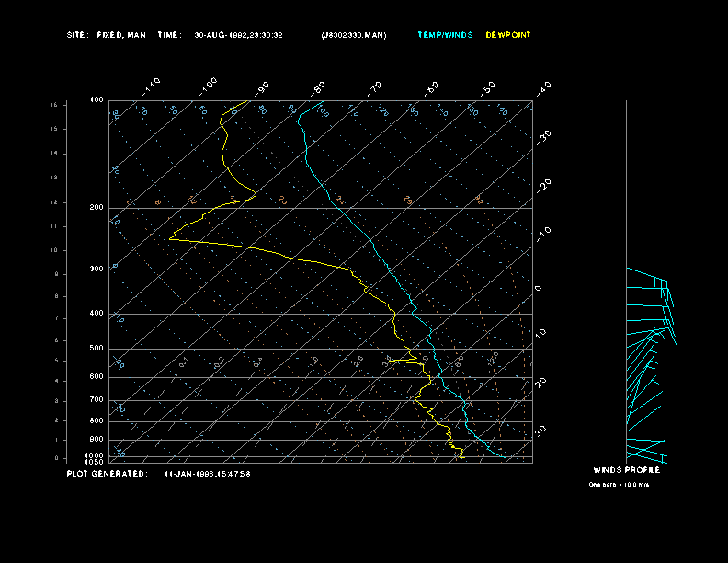Select the 200 pressure level label
Viewport: 728px width, 563px height.
click(x=97, y=208)
